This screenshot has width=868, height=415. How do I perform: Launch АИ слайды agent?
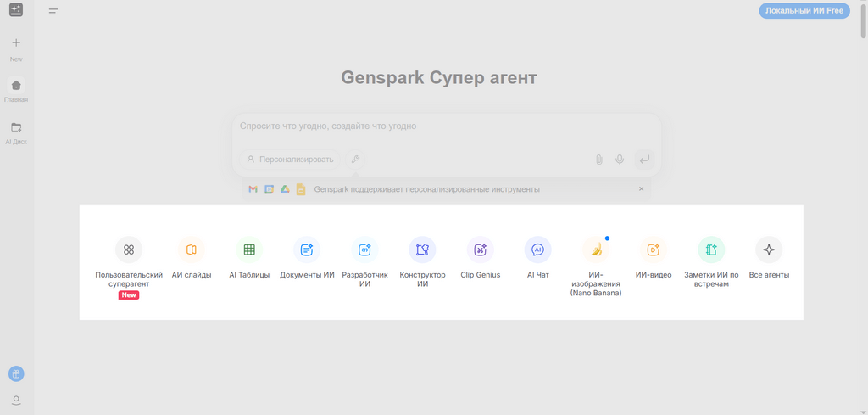pos(192,250)
